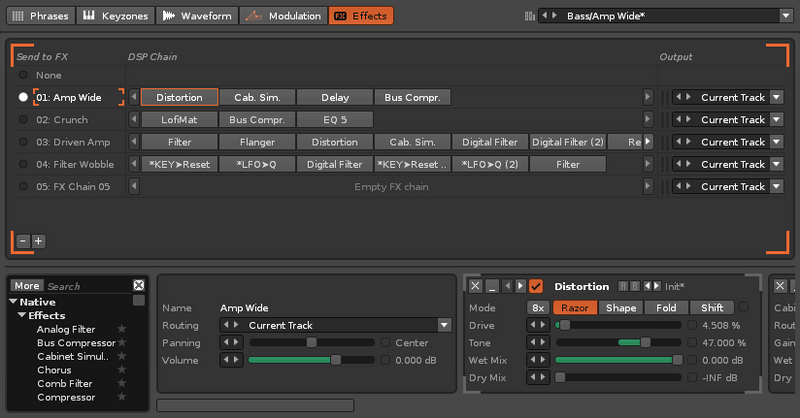Click the Cab. Sim. device in Amp Wide chain
800x418 pixels.
coord(257,97)
